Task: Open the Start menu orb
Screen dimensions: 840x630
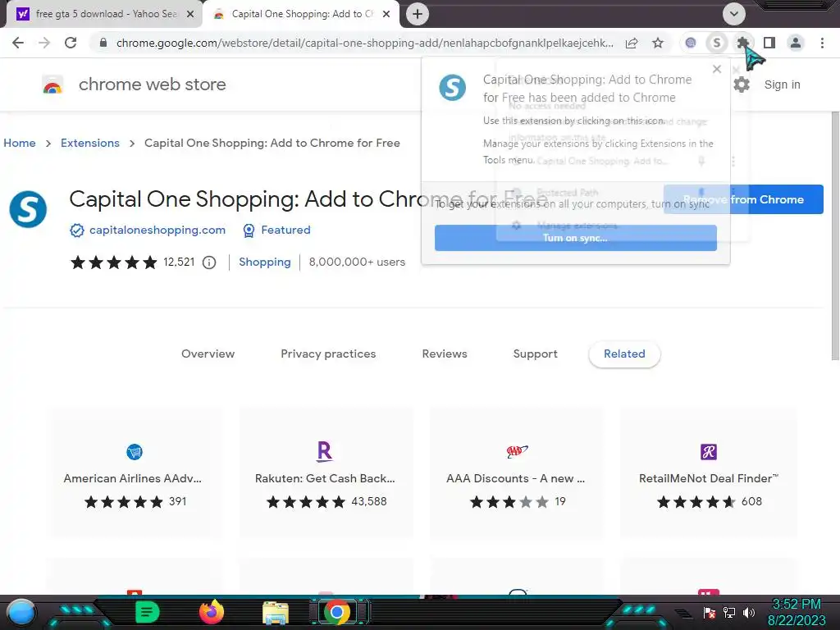Action: (21, 612)
